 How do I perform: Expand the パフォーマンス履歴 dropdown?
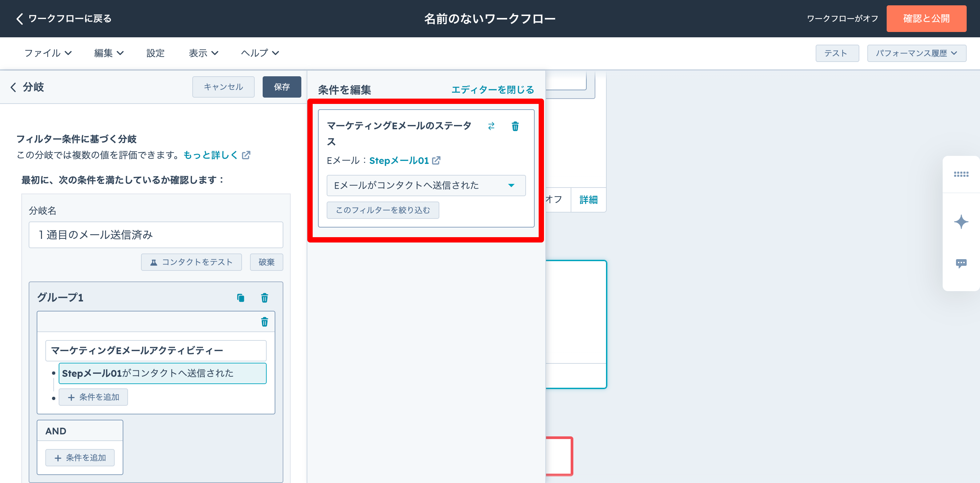(916, 53)
